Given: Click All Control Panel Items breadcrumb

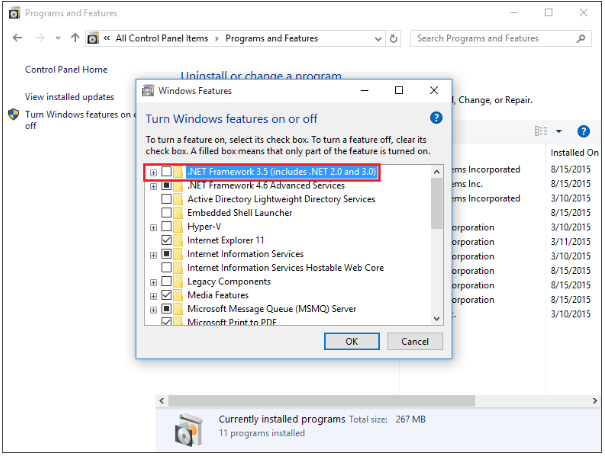Looking at the screenshot, I should point(162,39).
